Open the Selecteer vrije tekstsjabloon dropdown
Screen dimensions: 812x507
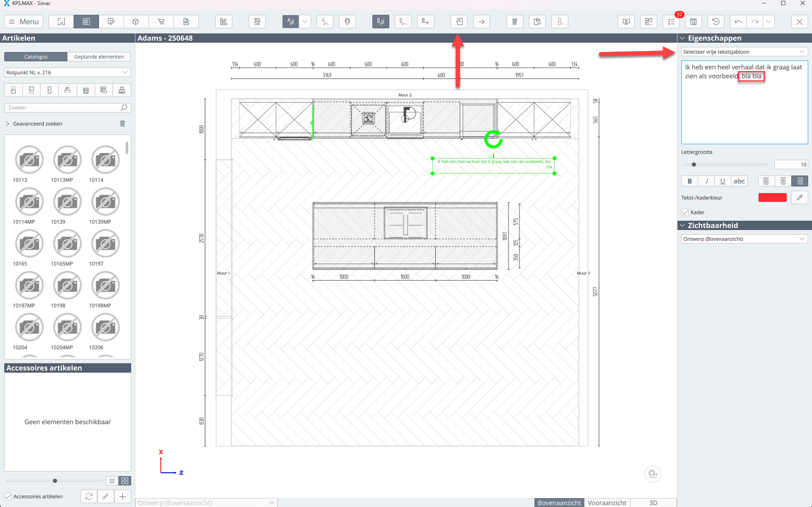coord(744,52)
